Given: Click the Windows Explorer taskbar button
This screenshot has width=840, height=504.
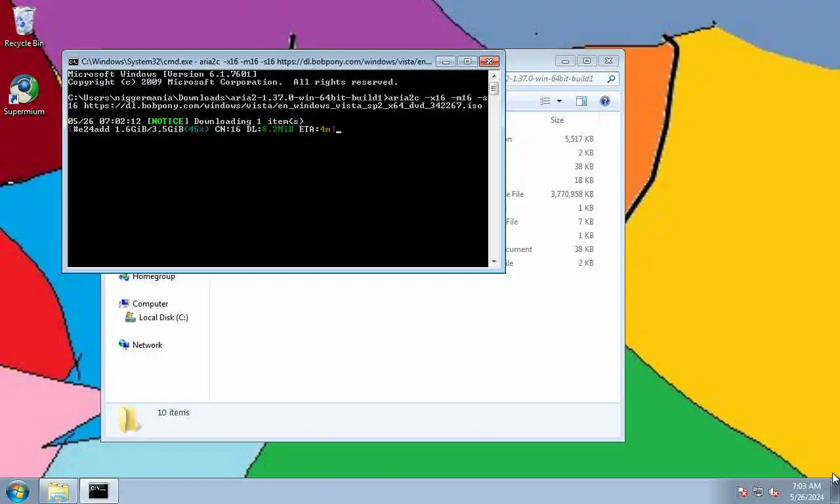Looking at the screenshot, I should pyautogui.click(x=58, y=491).
